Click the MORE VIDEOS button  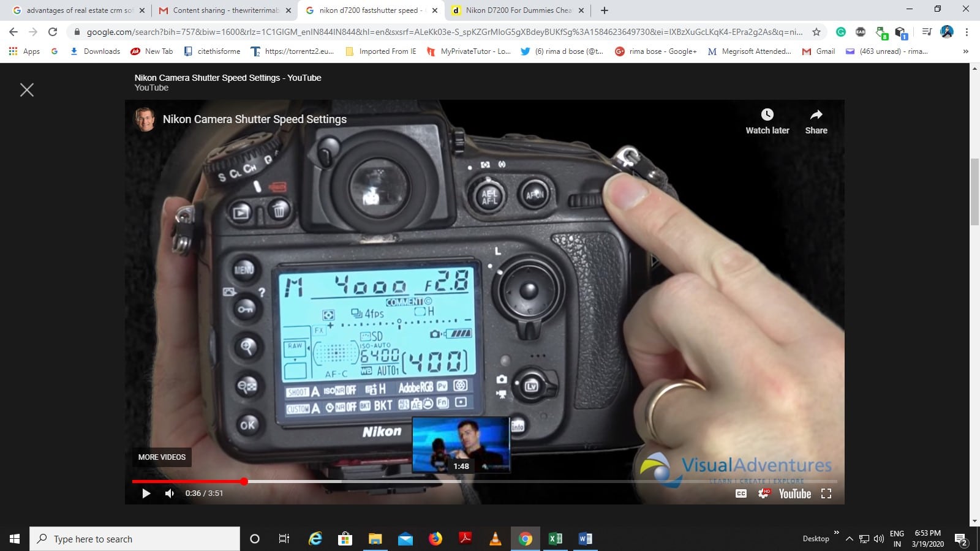[161, 457]
